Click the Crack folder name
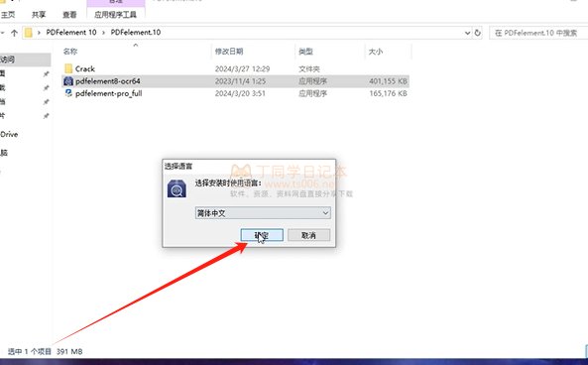 click(84, 69)
